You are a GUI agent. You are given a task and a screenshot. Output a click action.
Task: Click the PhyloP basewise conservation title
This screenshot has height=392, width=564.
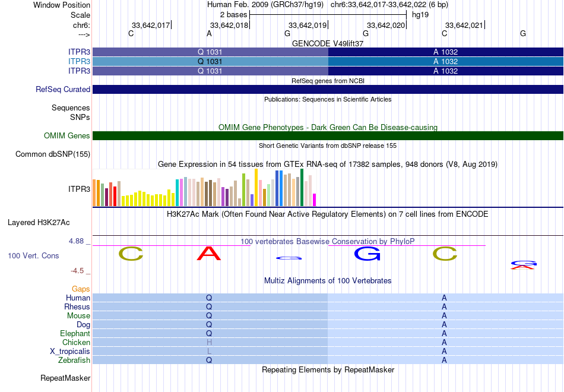point(327,242)
